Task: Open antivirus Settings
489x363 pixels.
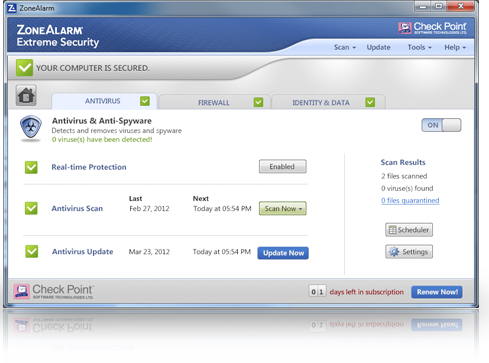Action: click(x=409, y=252)
